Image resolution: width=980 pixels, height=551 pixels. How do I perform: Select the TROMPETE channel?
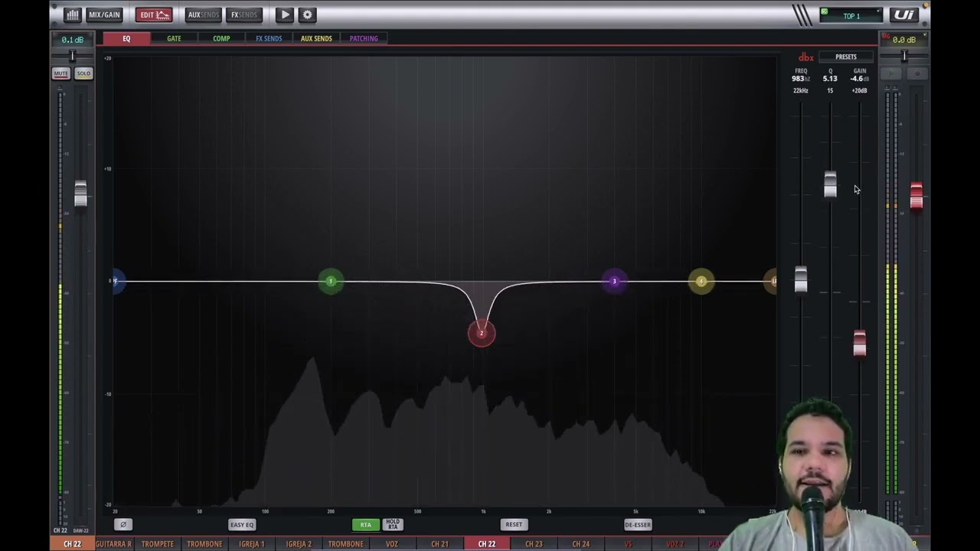coord(158,544)
